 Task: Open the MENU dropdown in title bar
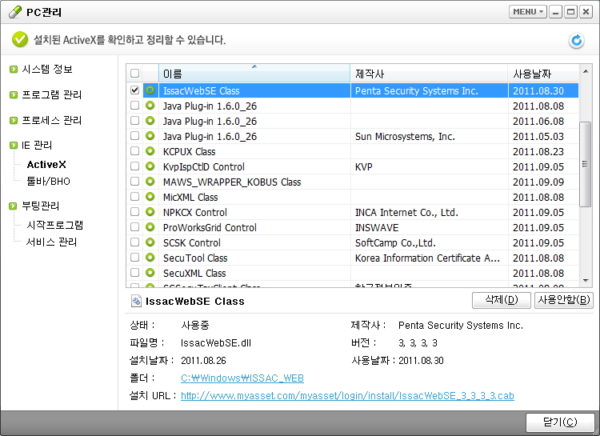click(x=527, y=12)
